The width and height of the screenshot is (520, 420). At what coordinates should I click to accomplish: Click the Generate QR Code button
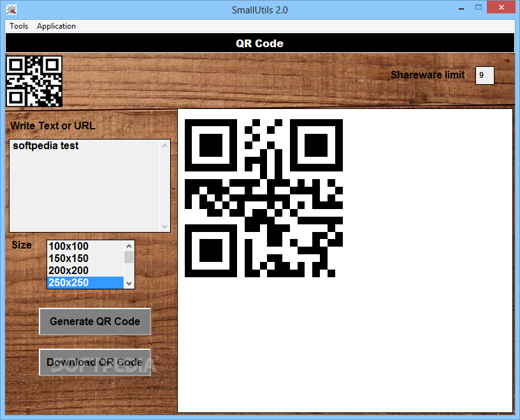click(95, 321)
